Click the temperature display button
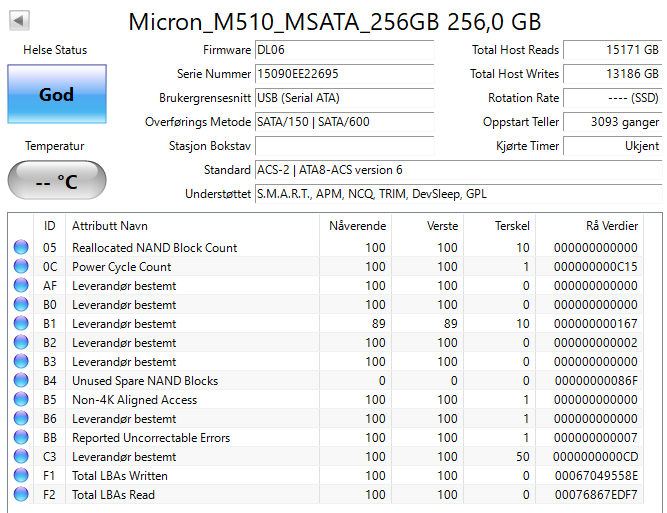Viewport: 667px width, 513px height. pyautogui.click(x=56, y=181)
